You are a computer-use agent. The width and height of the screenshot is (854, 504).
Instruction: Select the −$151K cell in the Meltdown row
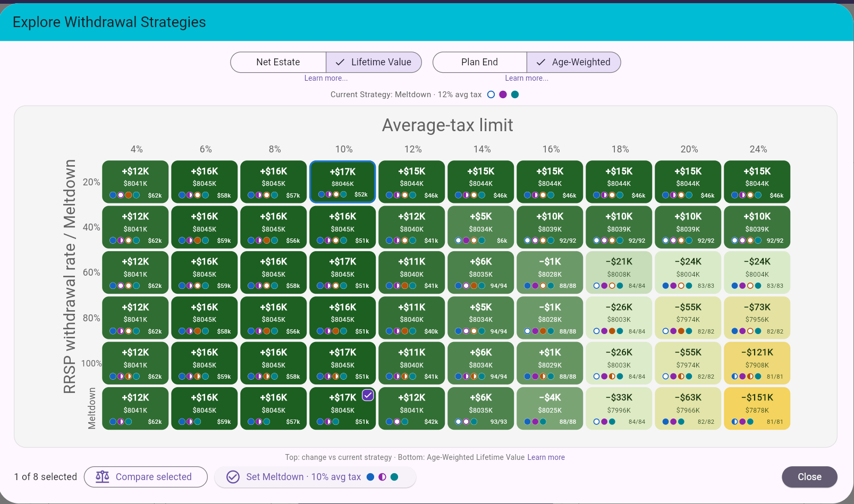[757, 408]
